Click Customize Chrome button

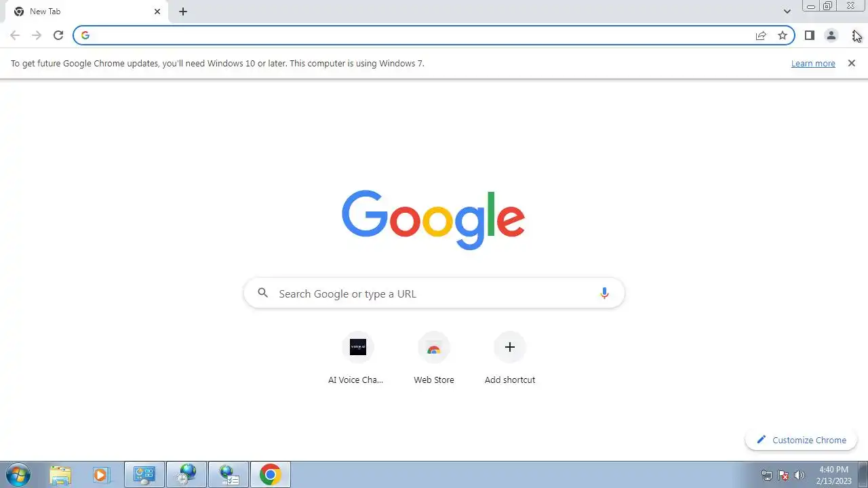click(x=801, y=440)
